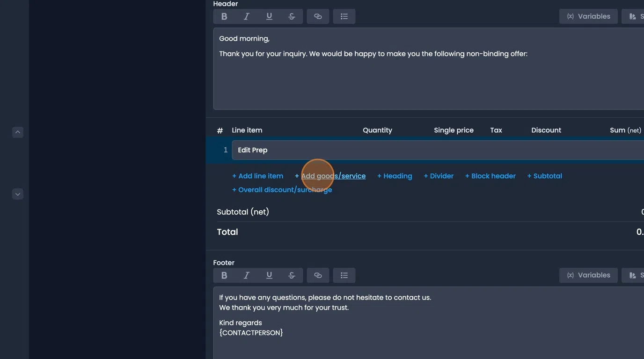Screen dimensions: 644x359
Task: Insert a link in the Footer editor
Action: click(318, 275)
